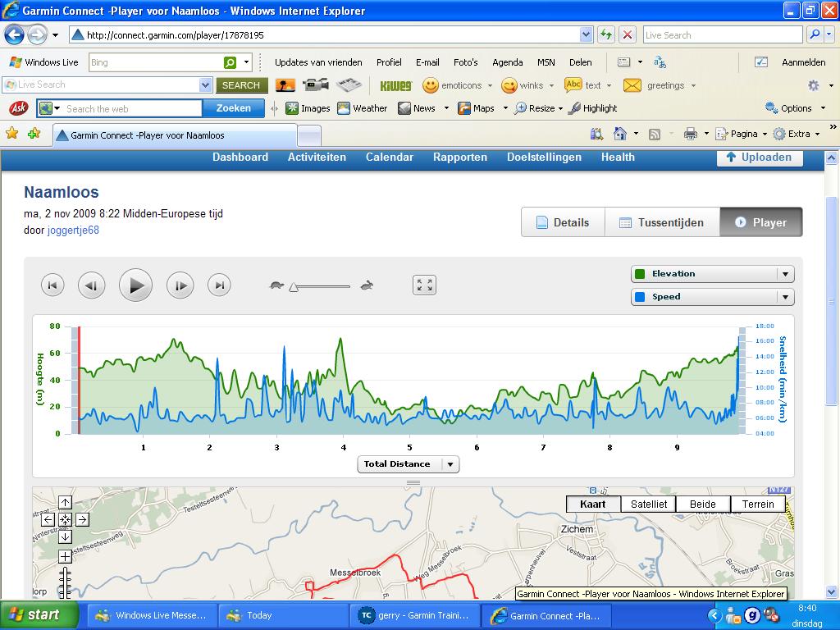Click the green SEARCH button
840x630 pixels.
click(x=242, y=85)
